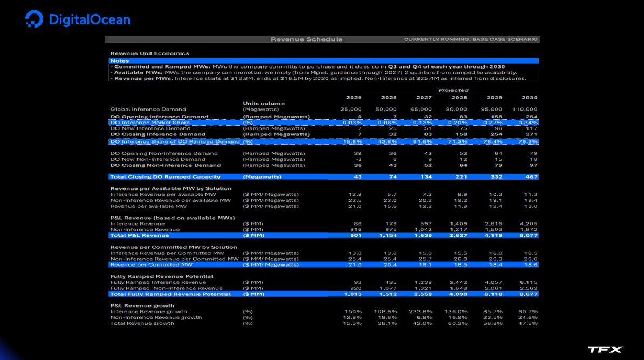Click the 18.6 revenue per committed MW value

pos(531,264)
